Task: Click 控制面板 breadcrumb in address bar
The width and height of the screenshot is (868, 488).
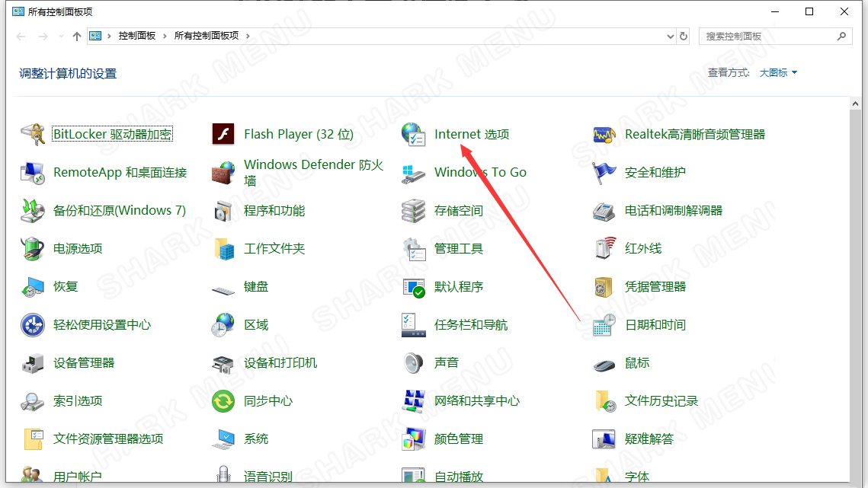Action: (x=136, y=36)
